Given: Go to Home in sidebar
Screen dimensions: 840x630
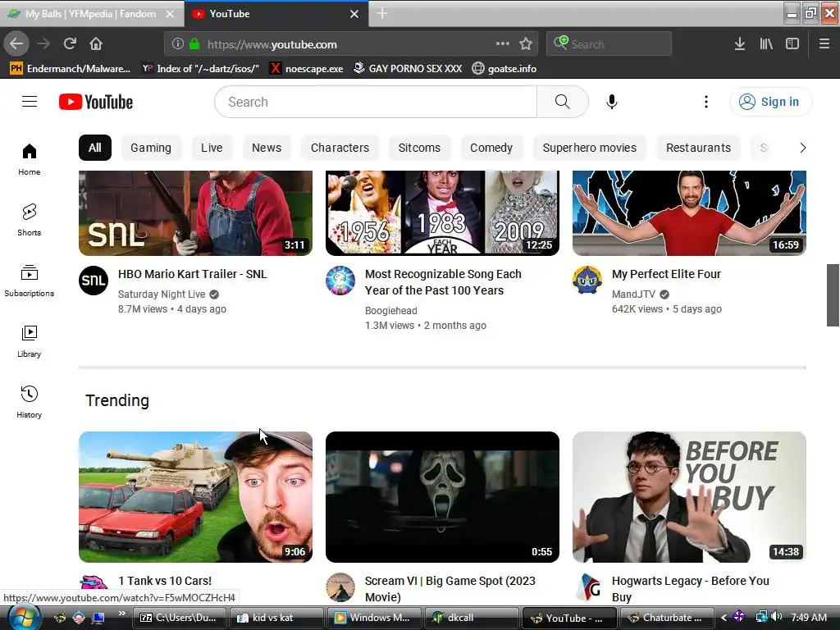Looking at the screenshot, I should coord(30,159).
